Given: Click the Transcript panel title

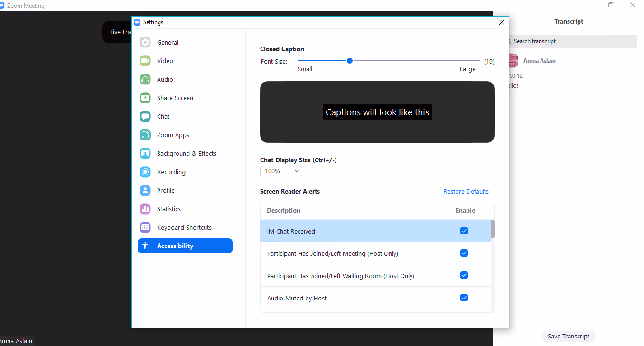Looking at the screenshot, I should click(569, 21).
